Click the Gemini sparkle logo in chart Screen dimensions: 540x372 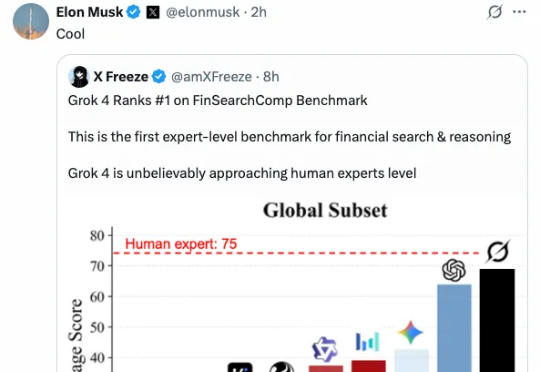411,332
